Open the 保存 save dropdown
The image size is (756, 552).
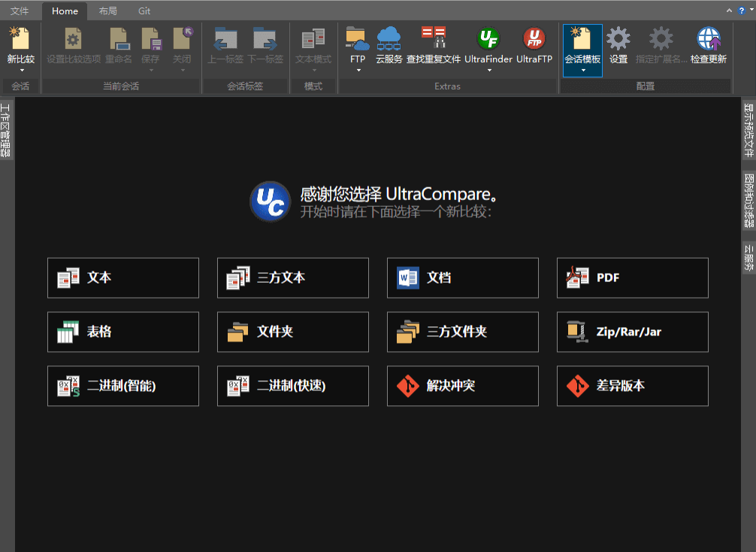(x=151, y=71)
